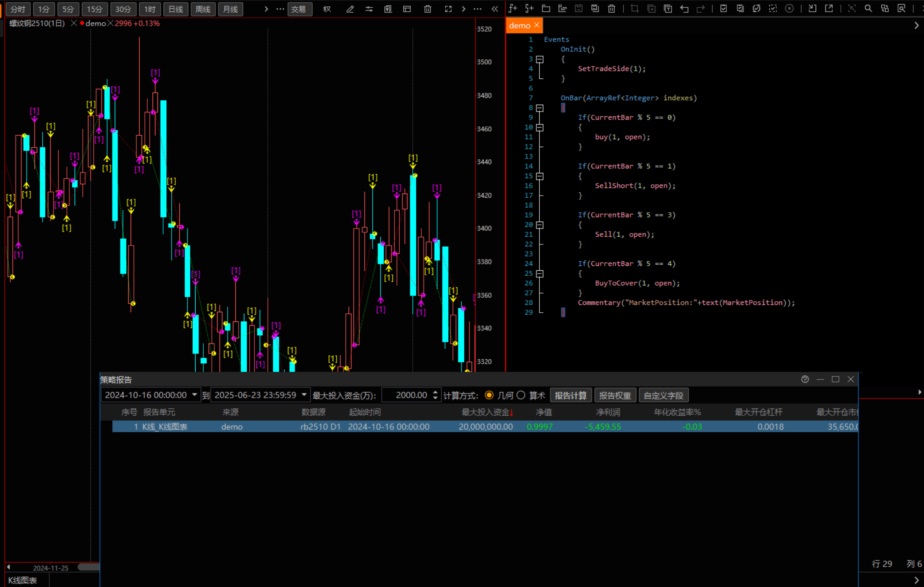Expand more timeframes chevron after 月线
924x587 pixels.
tap(266, 9)
